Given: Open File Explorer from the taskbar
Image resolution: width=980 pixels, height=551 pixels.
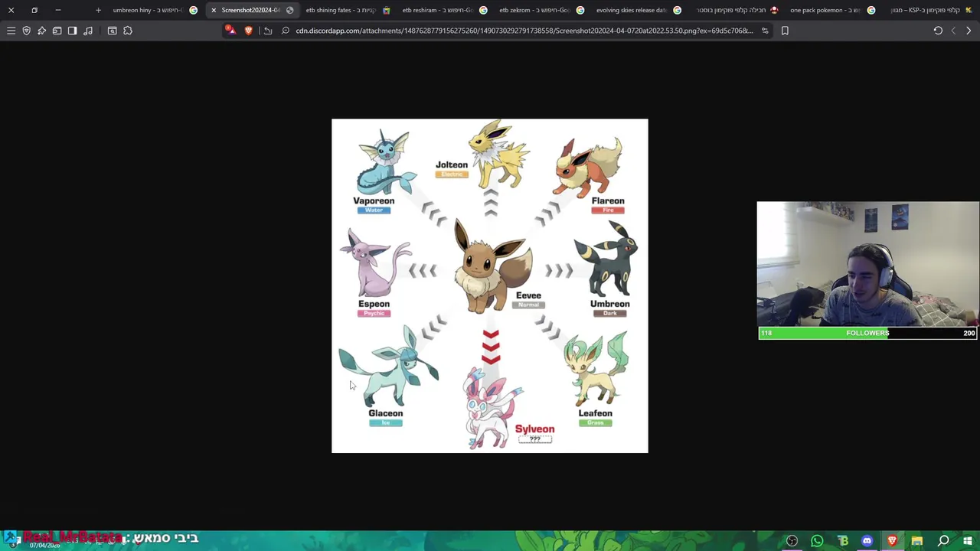Looking at the screenshot, I should 917,541.
